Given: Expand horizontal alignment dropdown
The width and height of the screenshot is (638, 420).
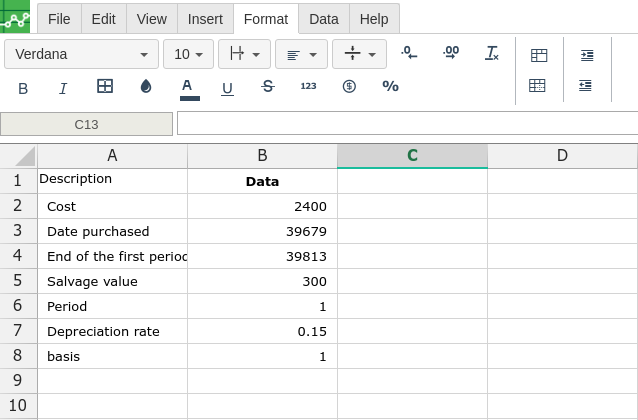Looking at the screenshot, I should (301, 54).
